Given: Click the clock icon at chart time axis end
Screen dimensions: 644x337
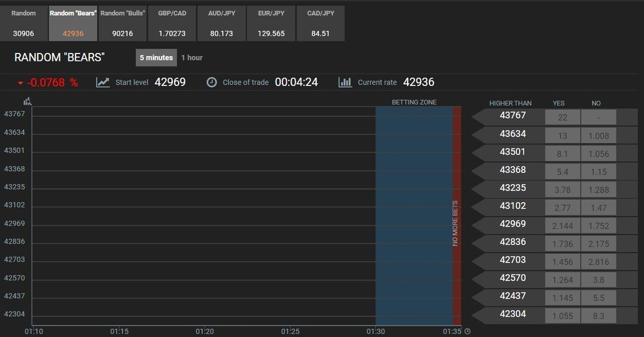Looking at the screenshot, I should tap(467, 331).
